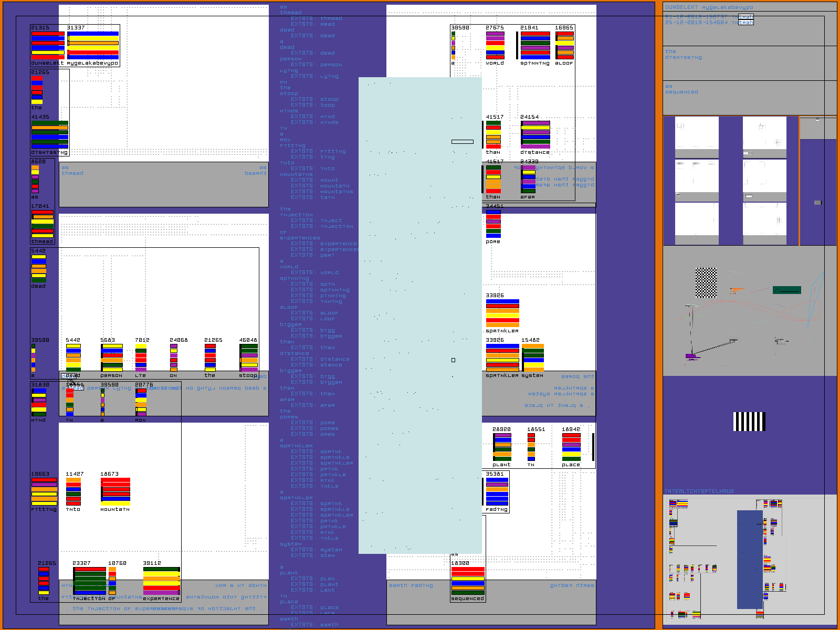Open the first highlighted 'trah' file entry
The width and height of the screenshot is (840, 630).
tap(746, 17)
